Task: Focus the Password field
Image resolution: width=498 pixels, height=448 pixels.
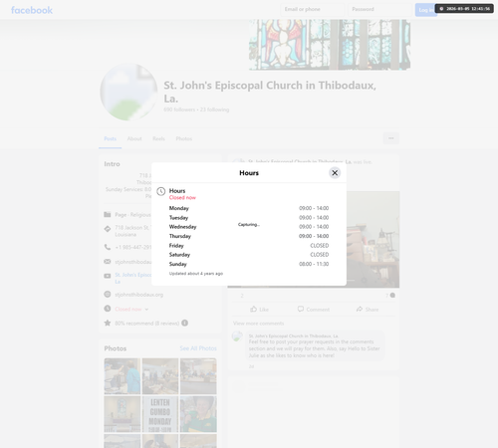Action: (379, 9)
